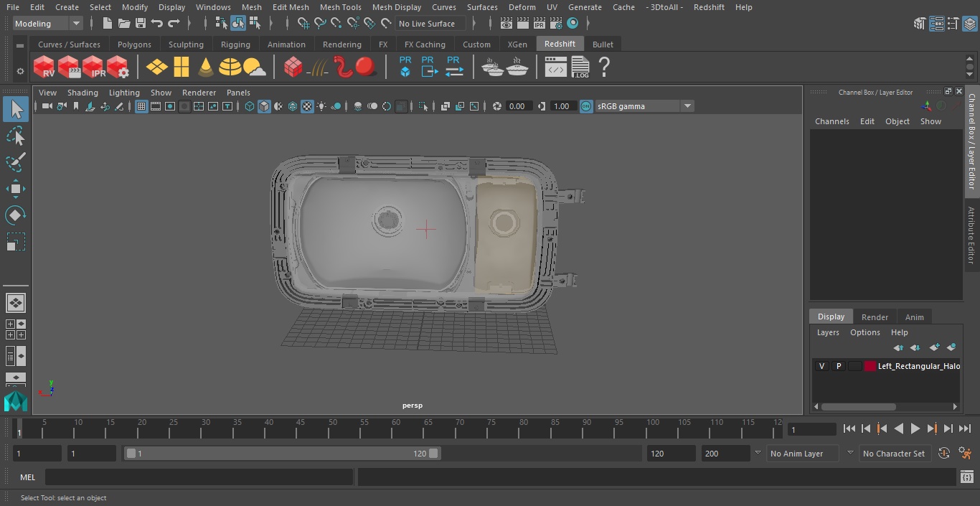Click the Redshift proxy export PR icon

(x=429, y=67)
